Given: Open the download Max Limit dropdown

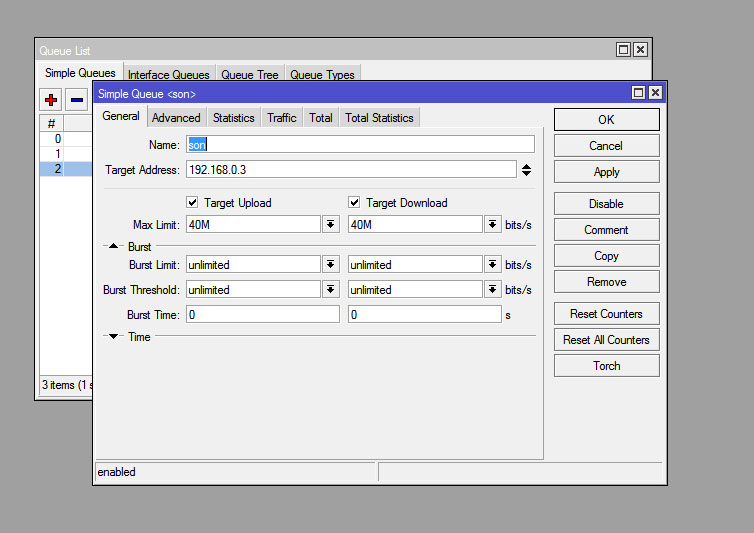Looking at the screenshot, I should click(x=492, y=225).
